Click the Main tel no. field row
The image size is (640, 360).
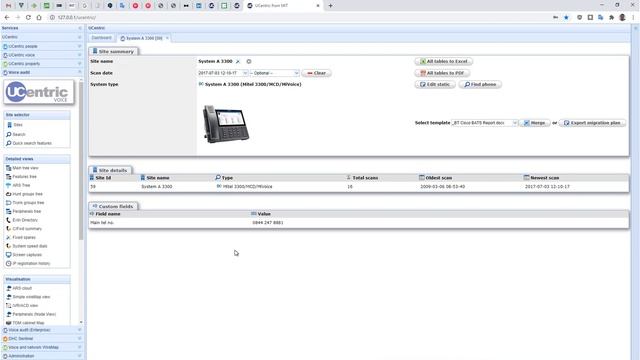pos(359,223)
